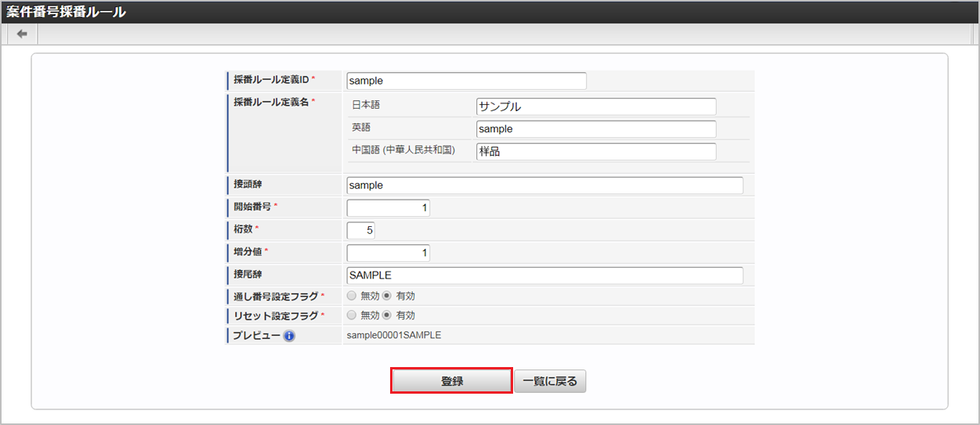Screen dimensions: 980x425
Task: Click the preview text sample00001SAMPLE
Action: pyautogui.click(x=395, y=335)
